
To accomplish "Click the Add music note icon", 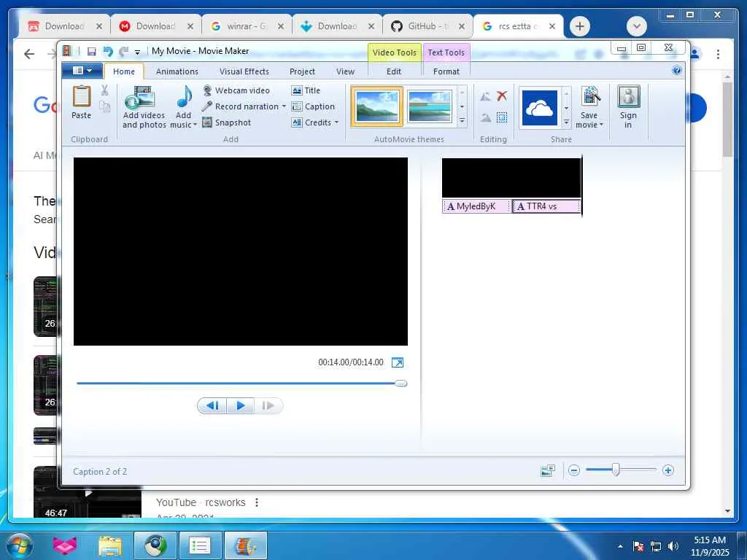I will click(183, 97).
